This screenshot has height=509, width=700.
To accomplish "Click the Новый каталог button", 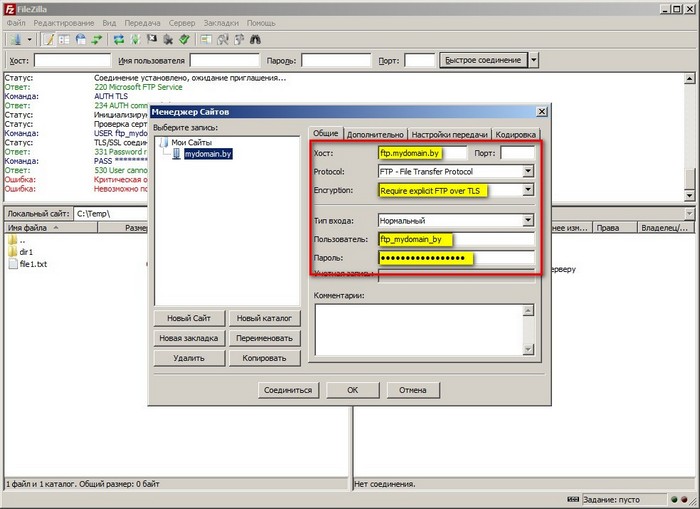I will pyautogui.click(x=264, y=318).
